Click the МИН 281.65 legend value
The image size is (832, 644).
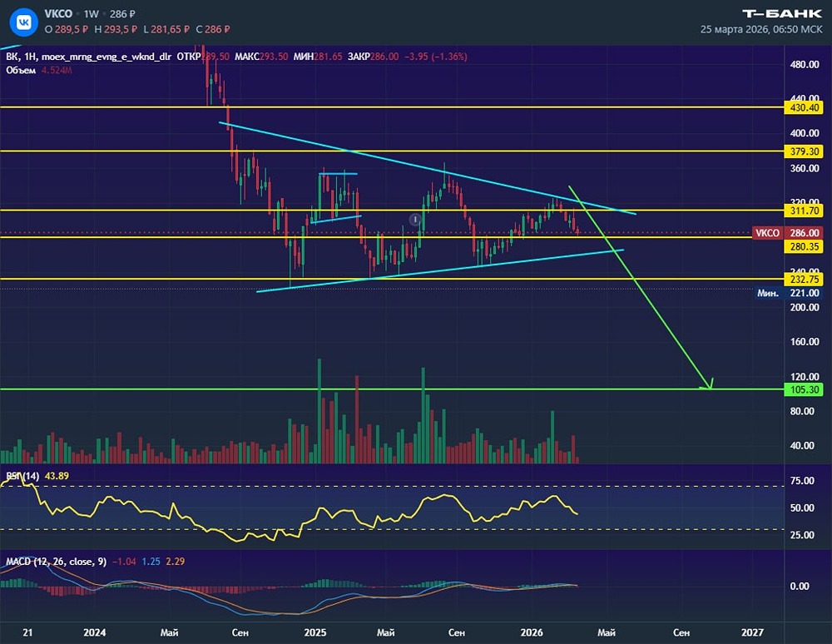[x=317, y=57]
